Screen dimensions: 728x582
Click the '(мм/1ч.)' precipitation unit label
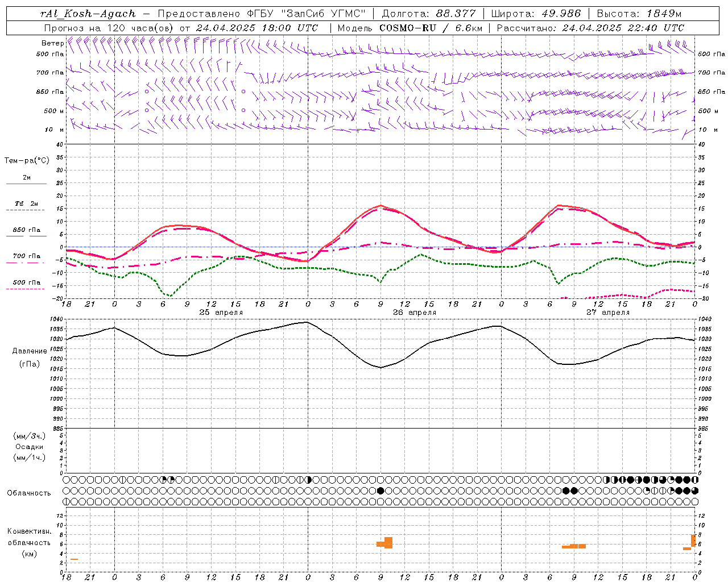coord(30,458)
